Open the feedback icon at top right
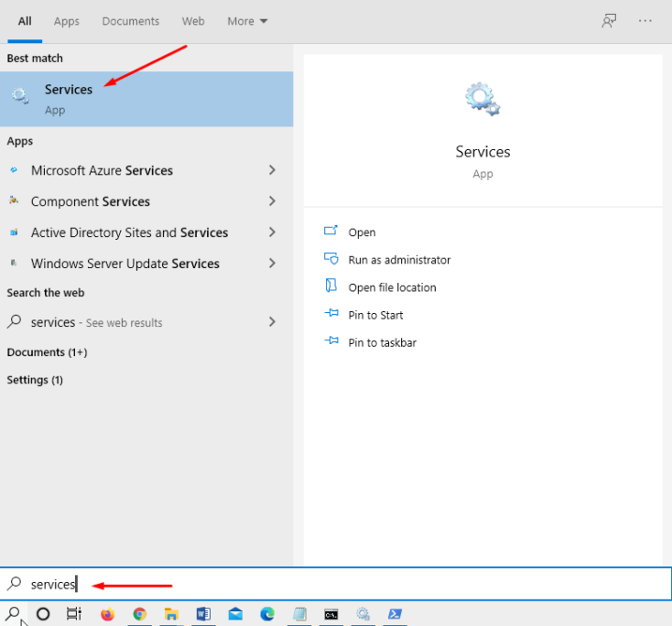 click(609, 20)
